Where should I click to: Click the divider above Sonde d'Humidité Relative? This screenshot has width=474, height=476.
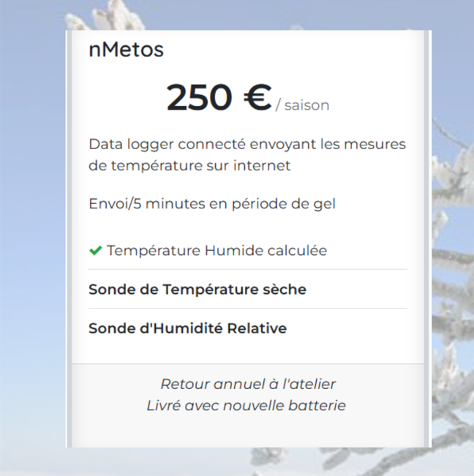[x=248, y=308]
